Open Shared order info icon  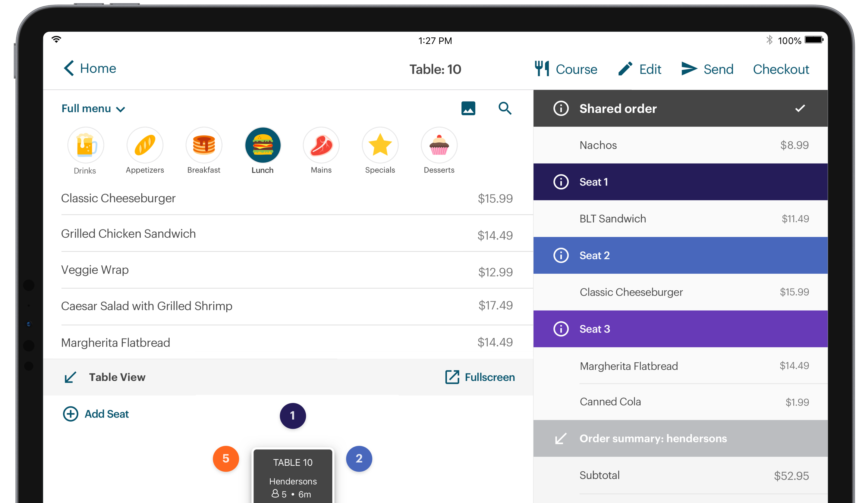pos(561,108)
